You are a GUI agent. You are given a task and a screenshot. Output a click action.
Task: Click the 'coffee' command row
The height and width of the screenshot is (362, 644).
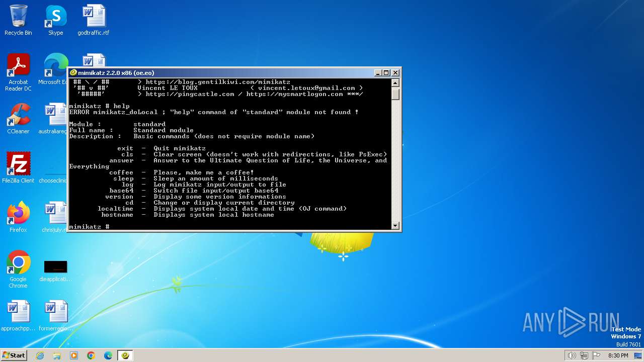[x=182, y=172]
